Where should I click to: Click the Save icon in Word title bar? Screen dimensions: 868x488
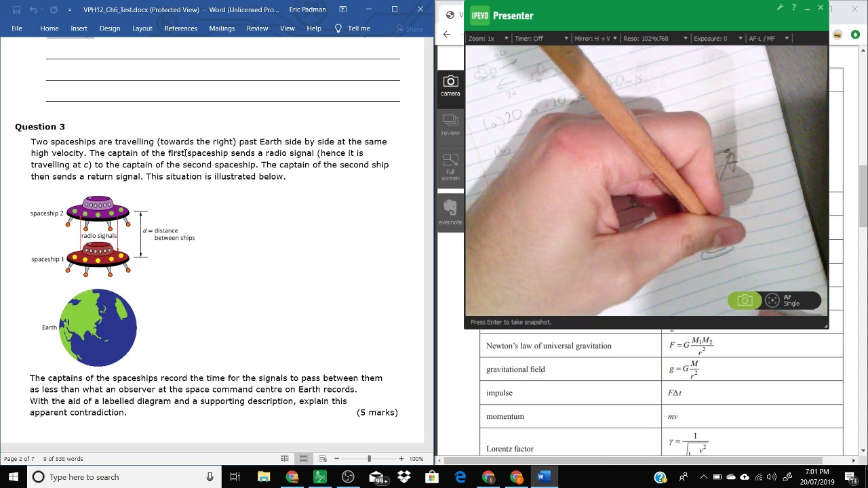pyautogui.click(x=17, y=9)
